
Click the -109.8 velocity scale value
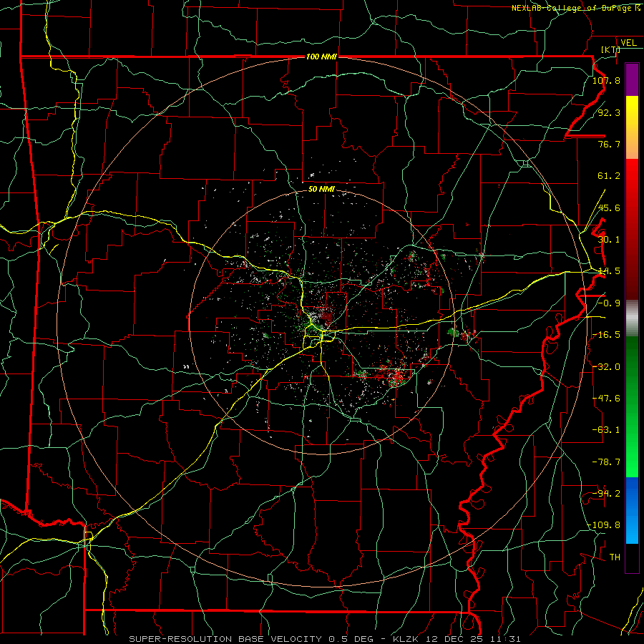point(604,525)
